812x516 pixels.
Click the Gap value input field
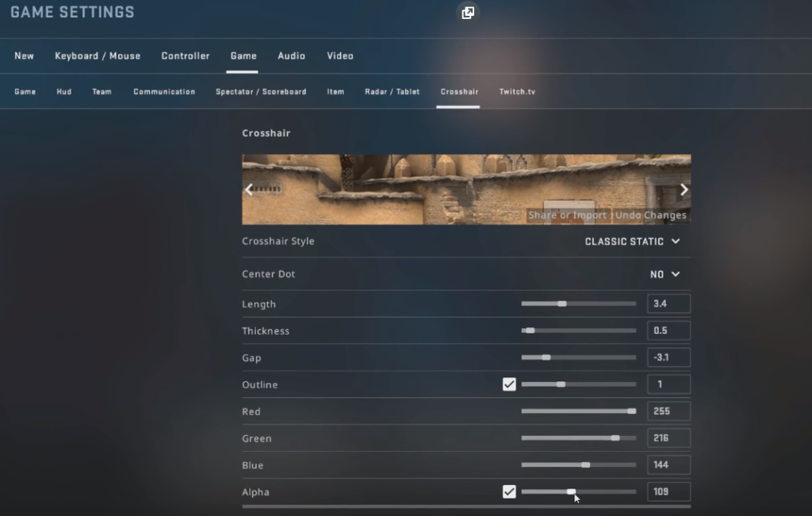(x=668, y=357)
